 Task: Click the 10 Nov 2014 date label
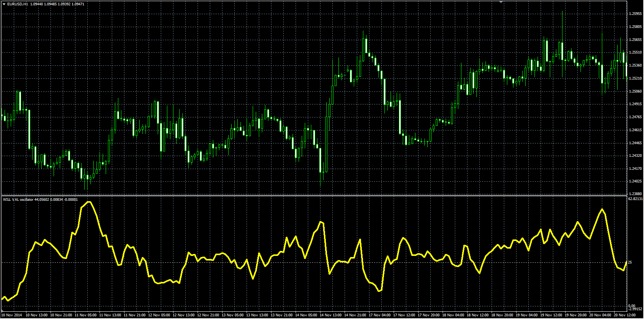coord(12,315)
